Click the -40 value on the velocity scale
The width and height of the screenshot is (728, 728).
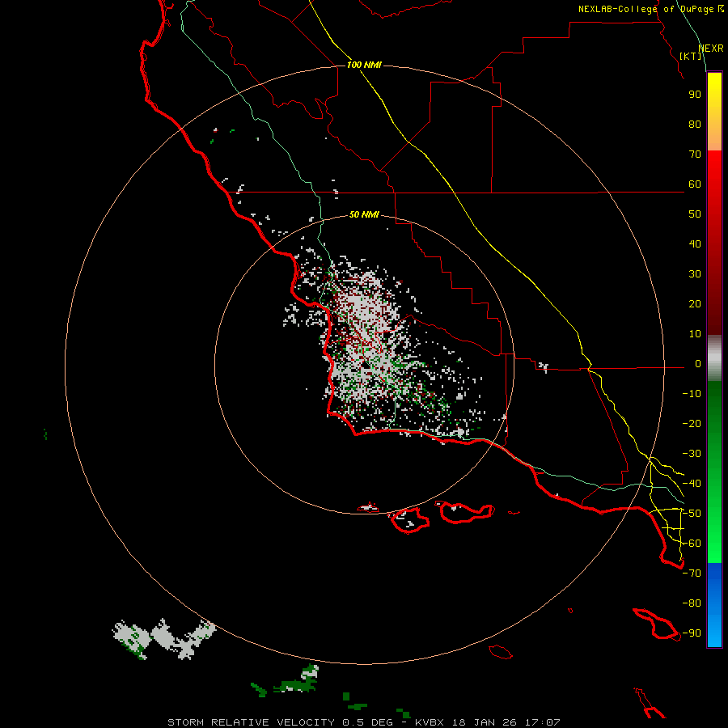click(692, 484)
